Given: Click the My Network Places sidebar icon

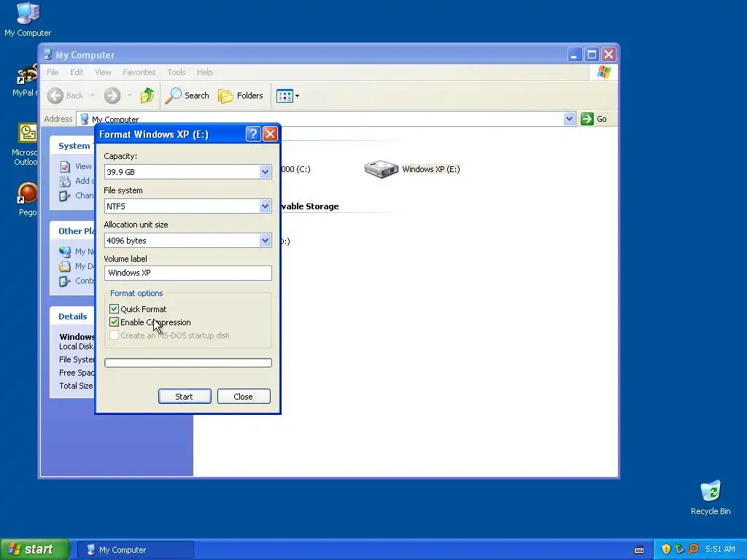Looking at the screenshot, I should pyautogui.click(x=65, y=252).
